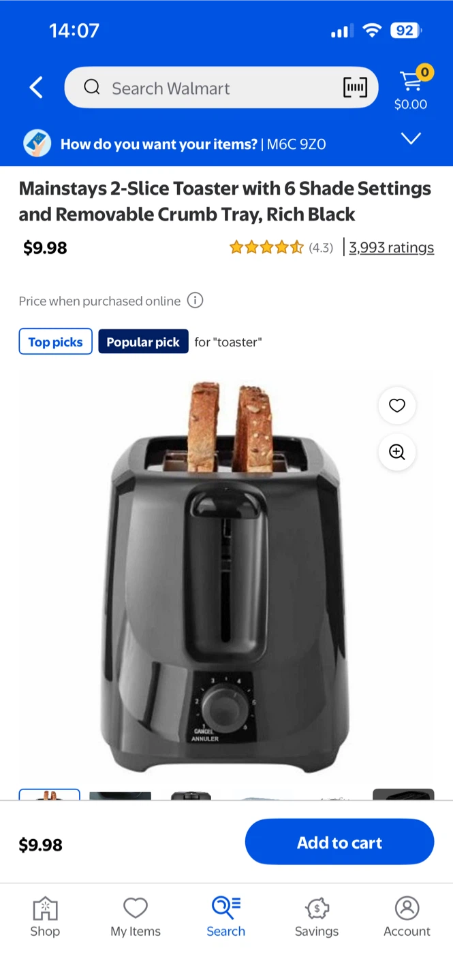Tap the price info circle icon
Viewport: 453px width, 980px height.
[x=195, y=300]
